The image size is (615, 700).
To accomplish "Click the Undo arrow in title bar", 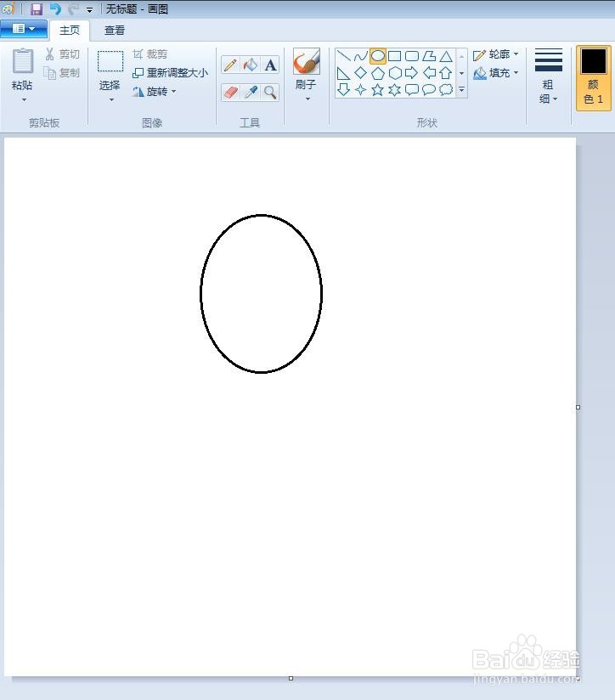I will pyautogui.click(x=55, y=8).
